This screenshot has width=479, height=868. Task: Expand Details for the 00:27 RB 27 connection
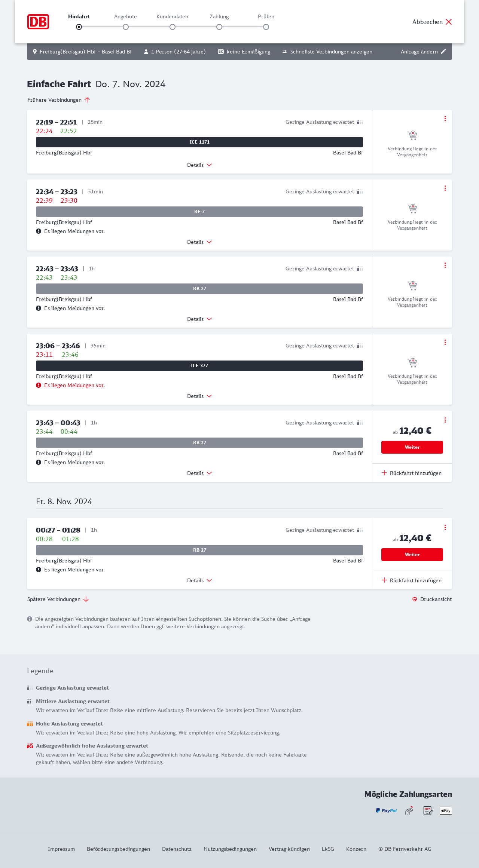(199, 580)
